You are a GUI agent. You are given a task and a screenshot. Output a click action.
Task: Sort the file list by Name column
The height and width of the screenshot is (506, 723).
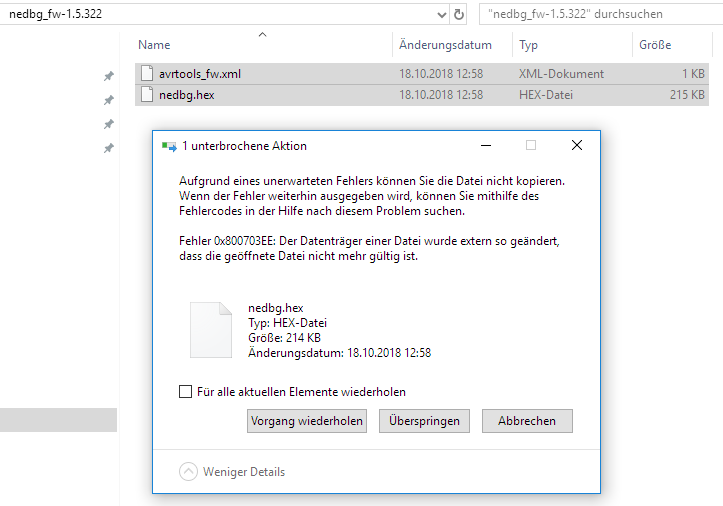154,45
